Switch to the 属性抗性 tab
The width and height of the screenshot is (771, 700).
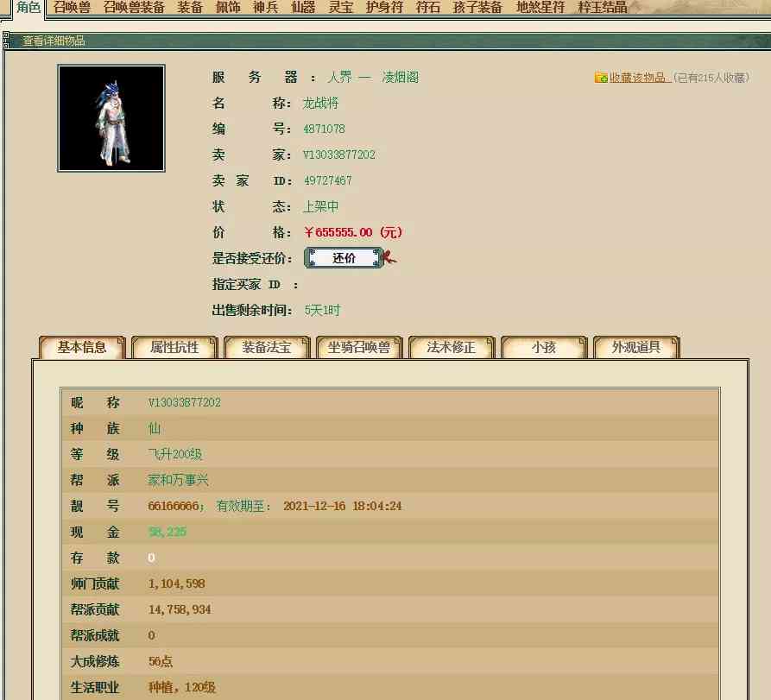pyautogui.click(x=174, y=348)
